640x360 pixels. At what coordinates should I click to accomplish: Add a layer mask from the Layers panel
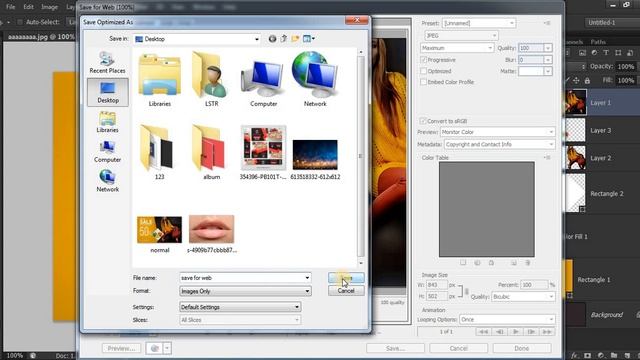(587, 356)
